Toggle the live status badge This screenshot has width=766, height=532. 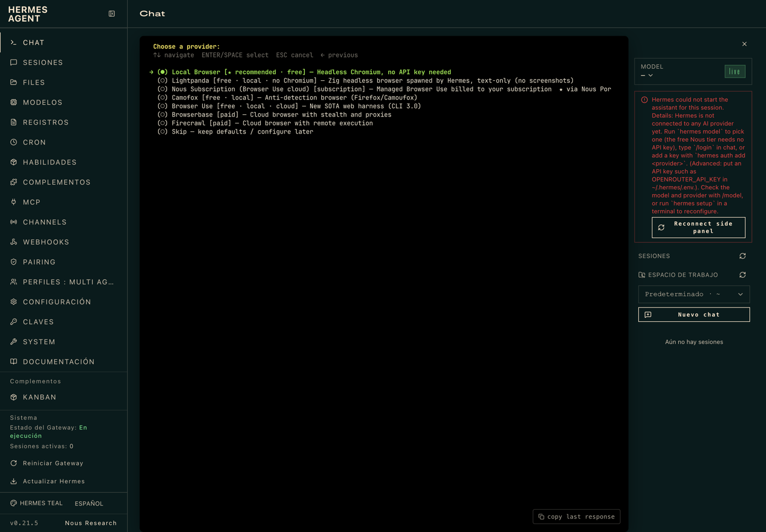[x=735, y=72]
